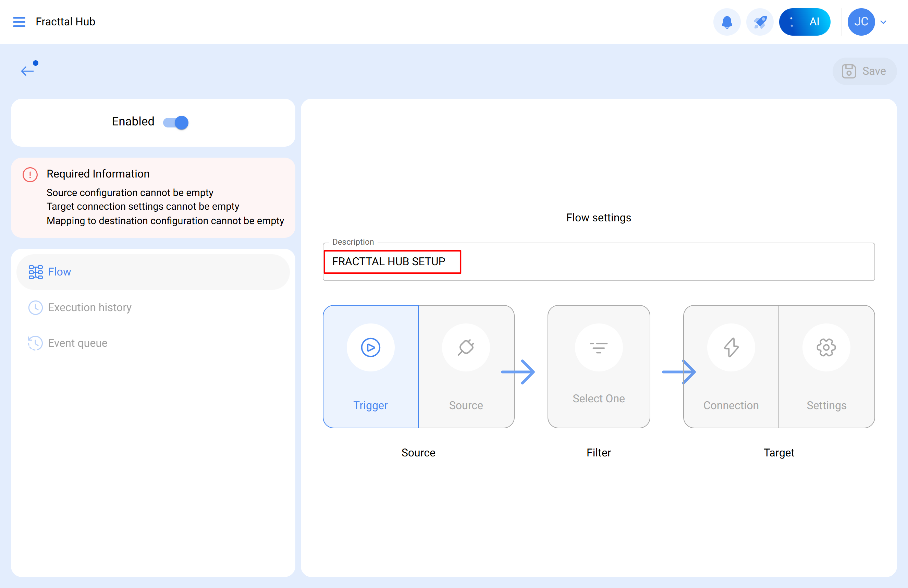Click the notifications bell icon
This screenshot has width=908, height=588.
(x=727, y=22)
